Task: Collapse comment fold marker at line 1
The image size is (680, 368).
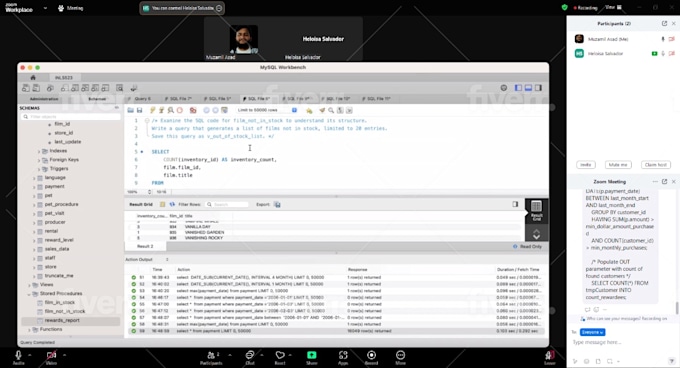Action: click(x=147, y=120)
